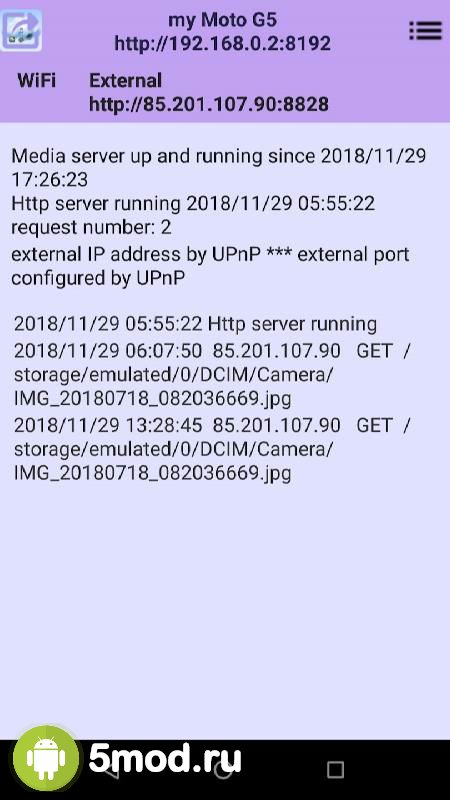Tap the Android recent apps square icon

point(335,769)
